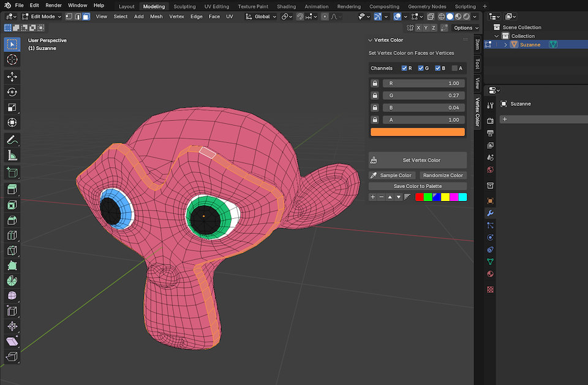588x385 pixels.
Task: Toggle the lock icon next to R
Action: [375, 83]
